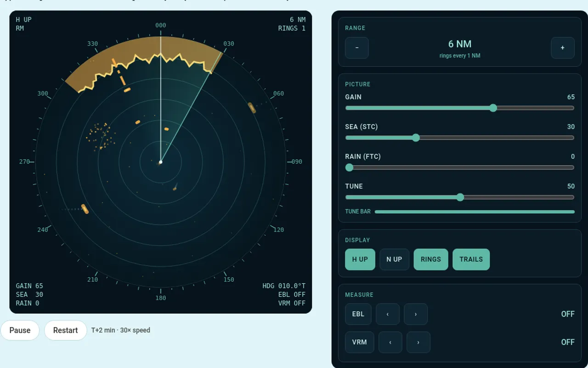
Task: Click the 120 bearing label on radar
Action: click(x=278, y=230)
